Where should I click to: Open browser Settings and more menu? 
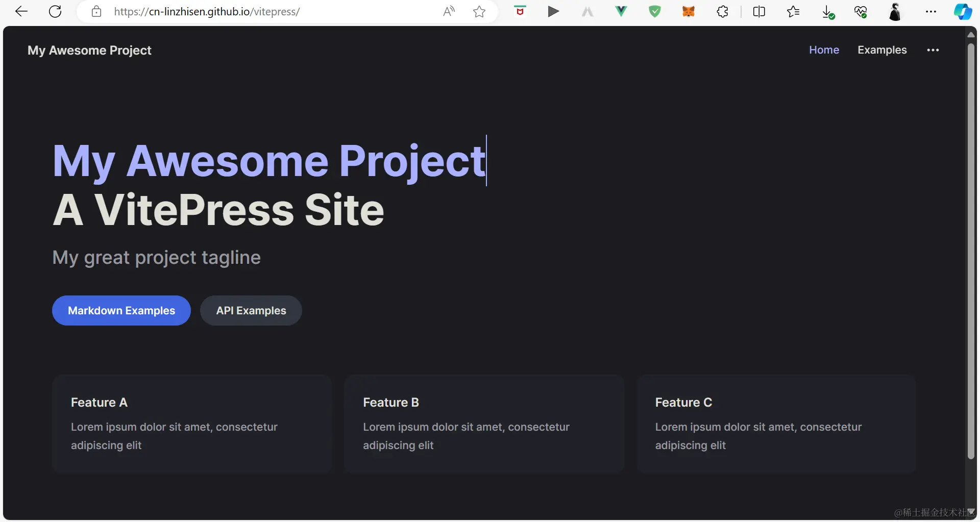click(x=931, y=11)
